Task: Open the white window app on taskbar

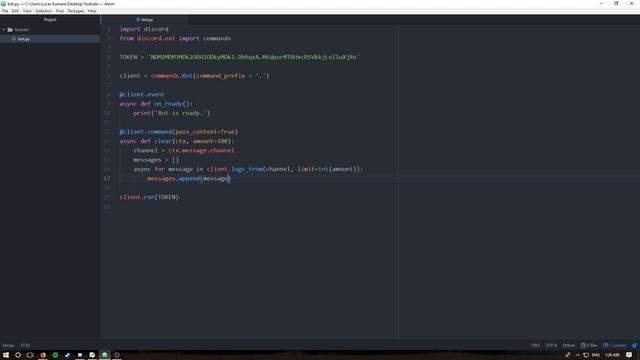Action: 80,355
